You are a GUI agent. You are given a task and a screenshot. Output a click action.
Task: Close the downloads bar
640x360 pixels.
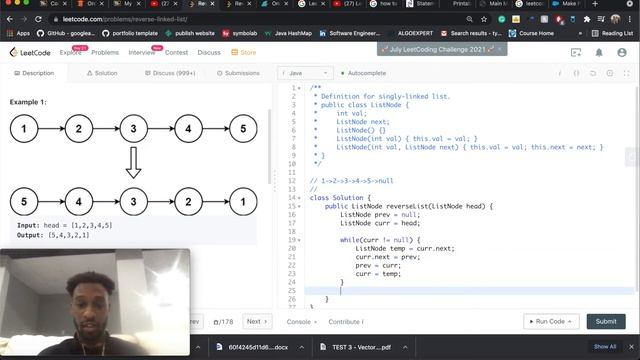click(x=631, y=347)
